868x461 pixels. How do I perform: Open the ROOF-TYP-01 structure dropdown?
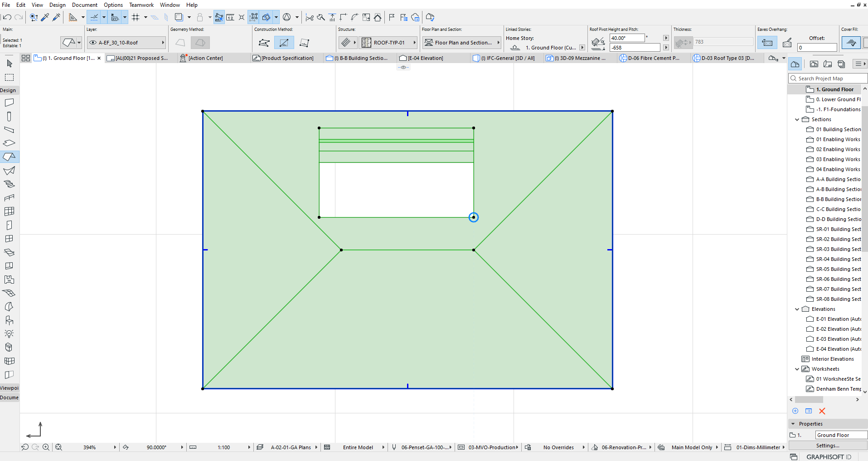click(389, 43)
